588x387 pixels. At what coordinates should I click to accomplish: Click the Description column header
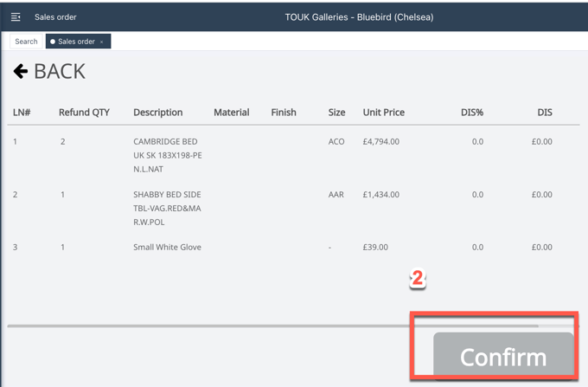tap(157, 113)
